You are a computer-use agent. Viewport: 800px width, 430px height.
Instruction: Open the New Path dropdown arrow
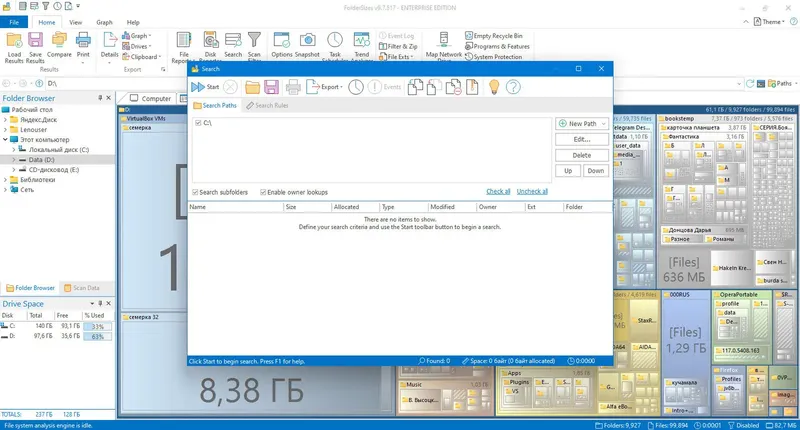pyautogui.click(x=604, y=123)
